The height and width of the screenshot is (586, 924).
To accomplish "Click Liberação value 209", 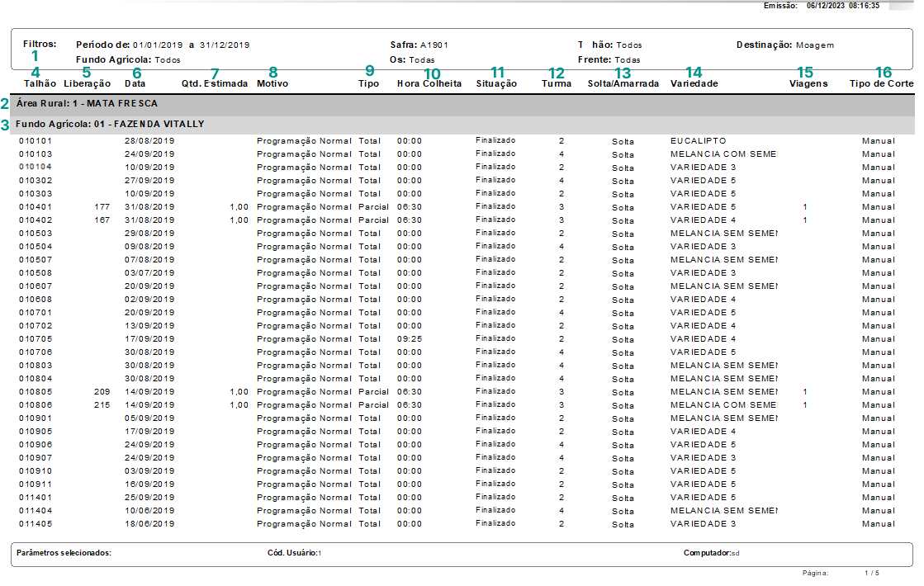I will click(102, 392).
